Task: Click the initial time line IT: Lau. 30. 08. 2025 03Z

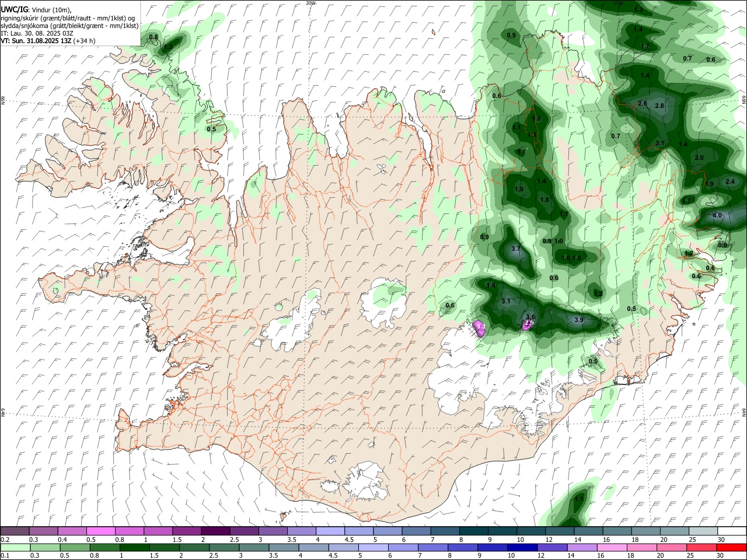Action: pos(37,33)
